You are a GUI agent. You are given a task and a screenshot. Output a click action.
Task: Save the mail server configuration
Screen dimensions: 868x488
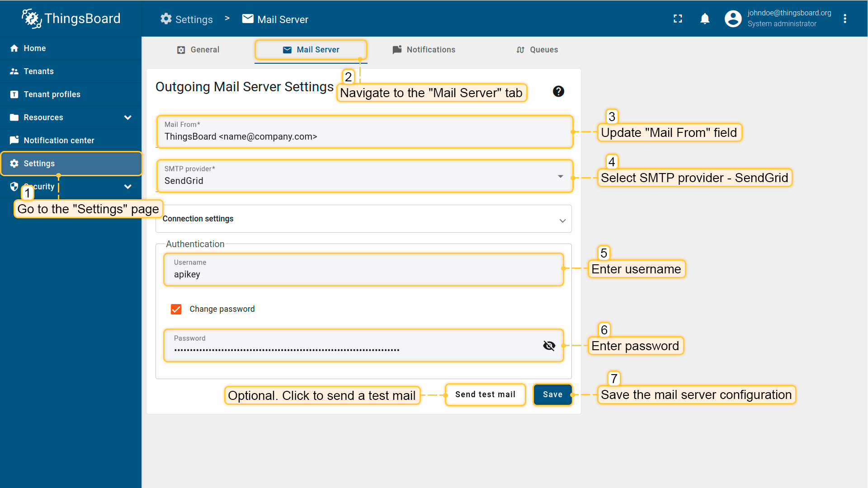(552, 394)
